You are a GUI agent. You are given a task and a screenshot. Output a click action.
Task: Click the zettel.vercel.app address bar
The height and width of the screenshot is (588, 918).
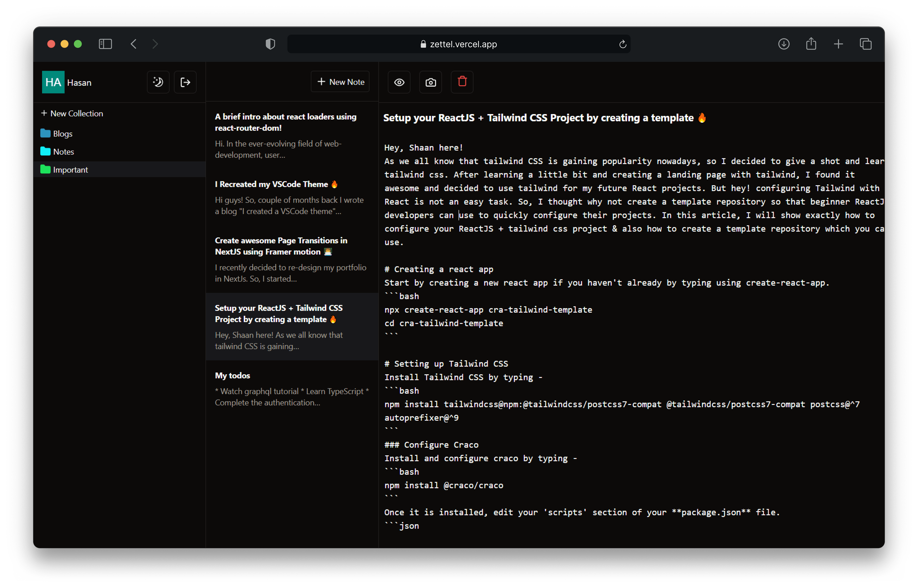click(x=459, y=44)
